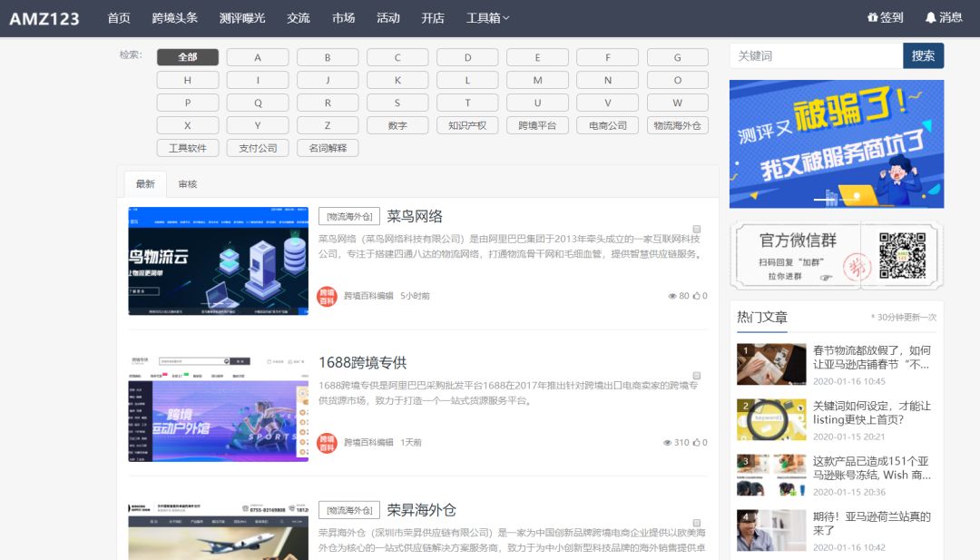The image size is (980, 560).
Task: Click the 跨境百科 avatar under 1688跨境专供
Action: pos(327,443)
